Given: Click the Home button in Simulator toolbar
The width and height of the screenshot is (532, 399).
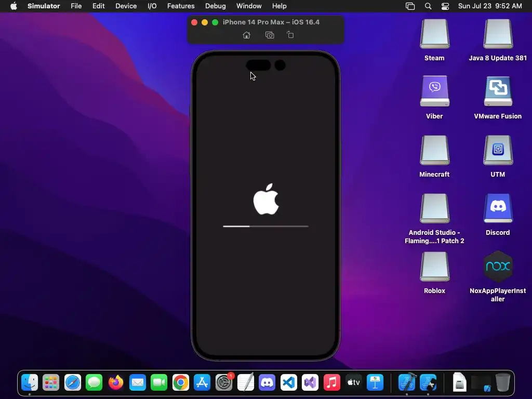Looking at the screenshot, I should pyautogui.click(x=247, y=35).
